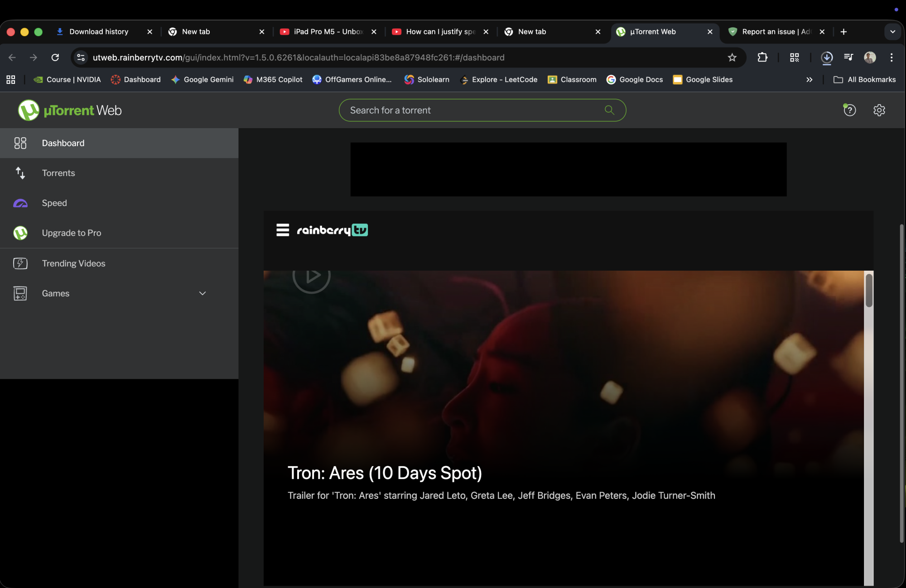Open the Google Gemini bookmark
Viewport: 906px width, 588px height.
pos(202,80)
